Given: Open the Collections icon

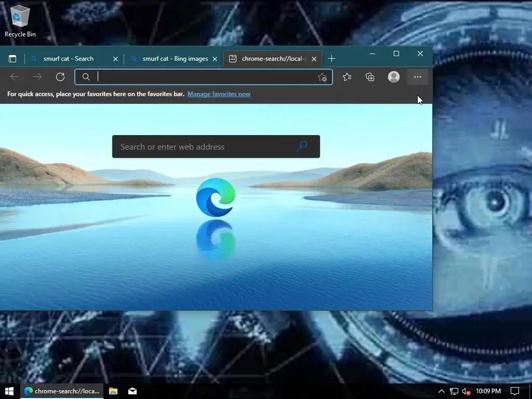Looking at the screenshot, I should coord(370,77).
